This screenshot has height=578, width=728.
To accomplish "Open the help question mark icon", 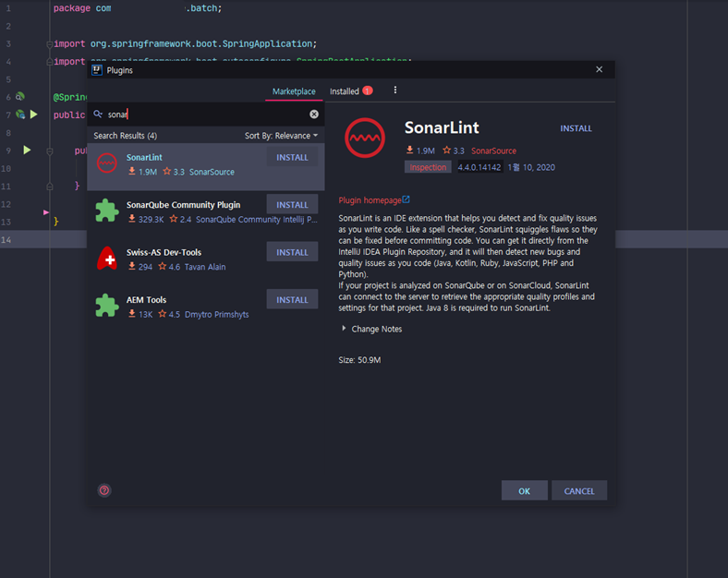I will tap(104, 490).
